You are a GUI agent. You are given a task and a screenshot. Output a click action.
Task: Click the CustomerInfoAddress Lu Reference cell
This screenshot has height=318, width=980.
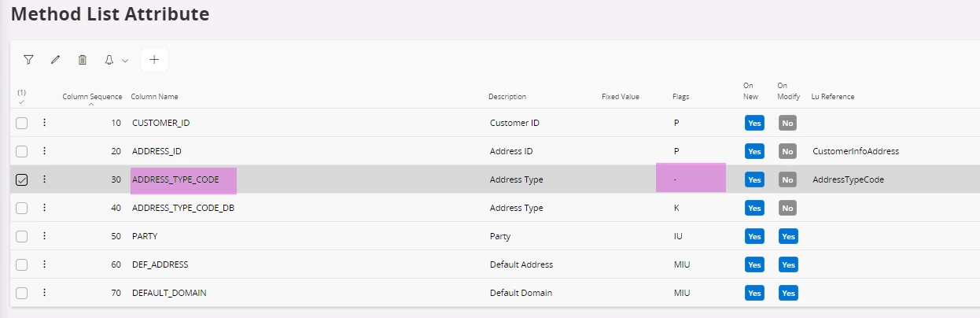point(856,151)
